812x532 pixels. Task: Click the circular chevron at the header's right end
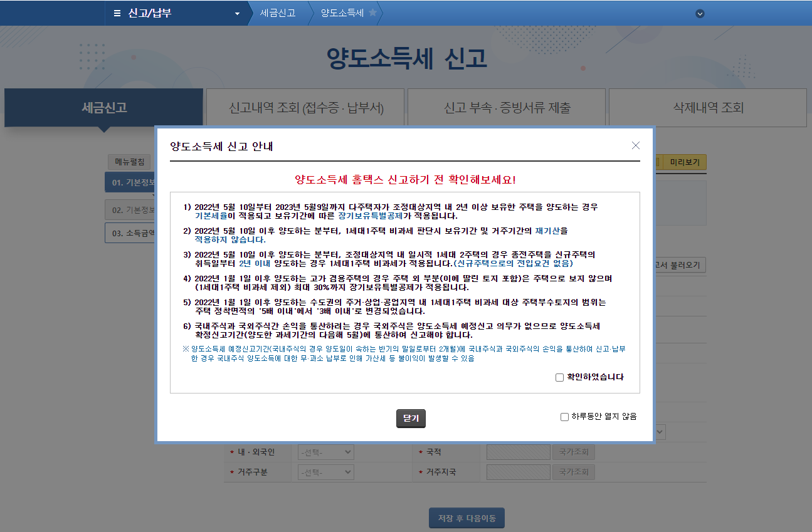click(x=699, y=13)
